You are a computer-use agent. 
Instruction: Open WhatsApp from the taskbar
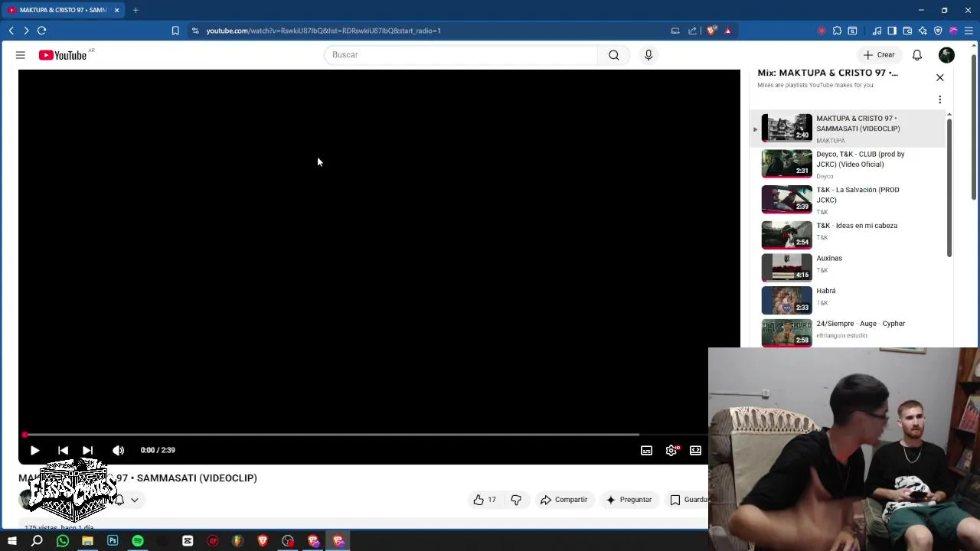coord(63,541)
